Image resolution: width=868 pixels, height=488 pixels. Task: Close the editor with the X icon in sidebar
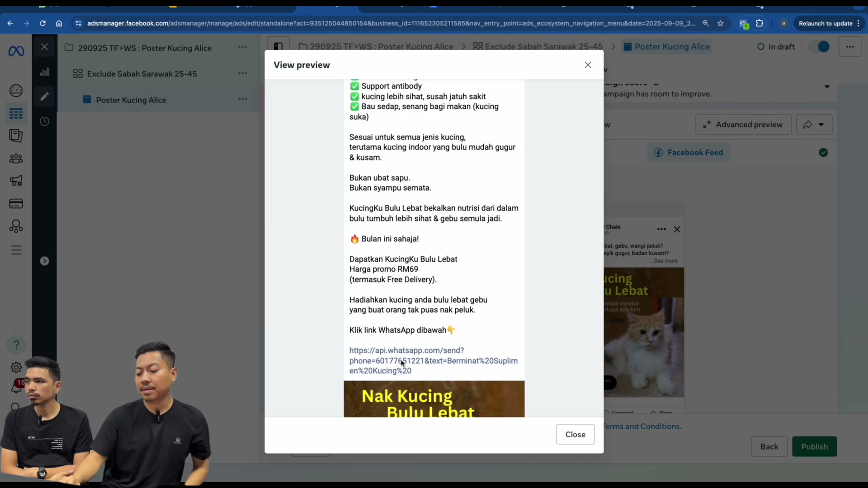tap(44, 47)
